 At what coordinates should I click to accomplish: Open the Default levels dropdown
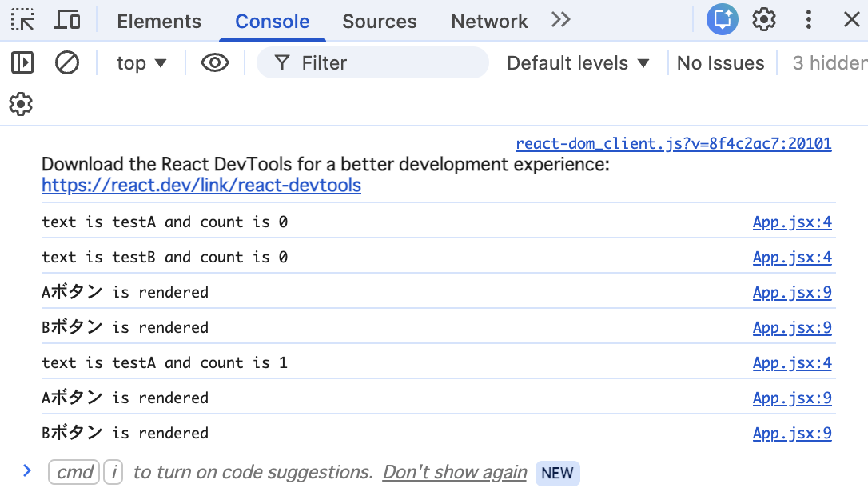coord(578,63)
